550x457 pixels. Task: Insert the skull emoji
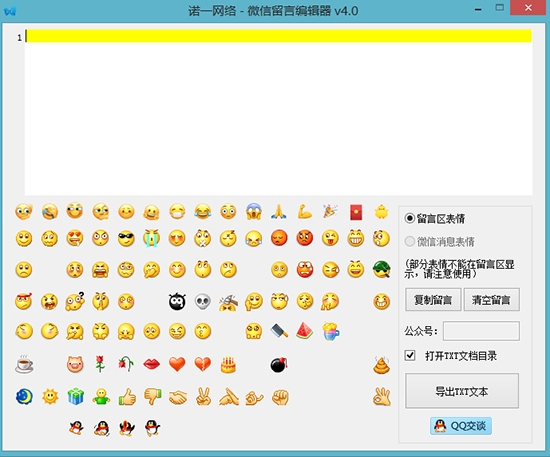(203, 301)
